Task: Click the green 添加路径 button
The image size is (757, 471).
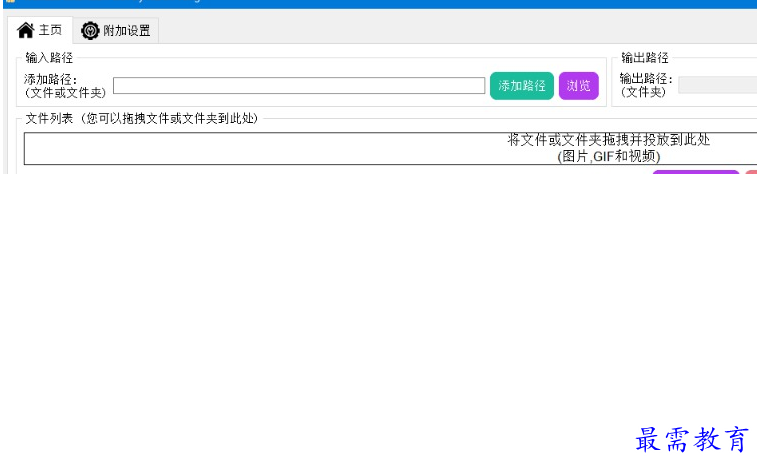Action: click(x=521, y=86)
